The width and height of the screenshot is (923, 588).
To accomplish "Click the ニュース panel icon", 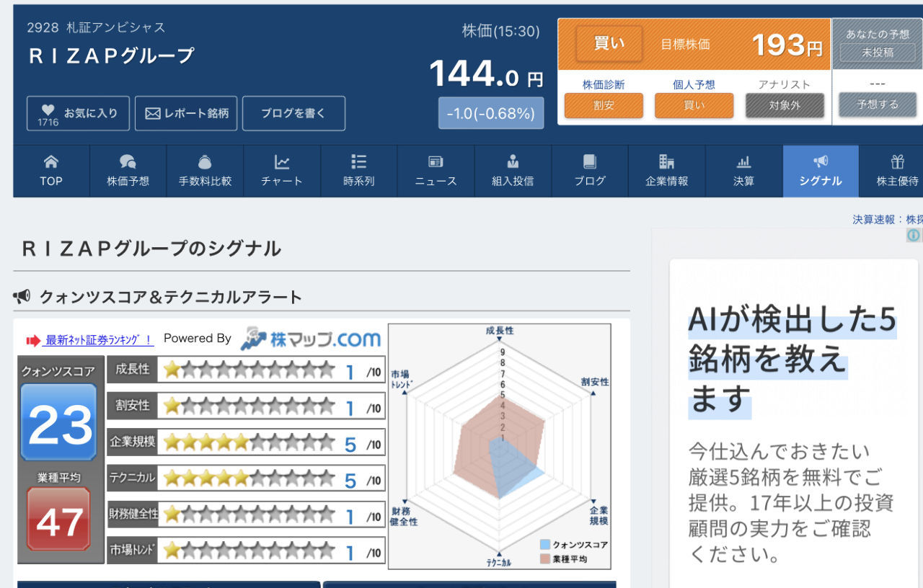I will point(436,162).
